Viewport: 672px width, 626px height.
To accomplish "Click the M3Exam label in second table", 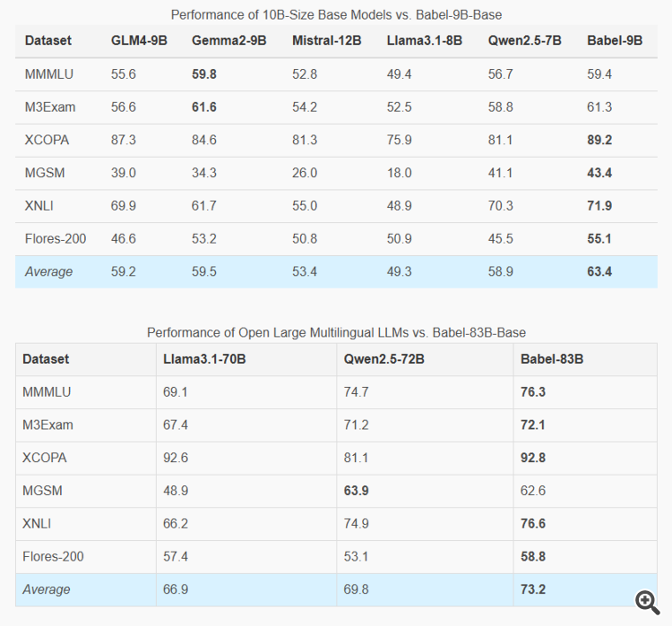I will coord(49,425).
